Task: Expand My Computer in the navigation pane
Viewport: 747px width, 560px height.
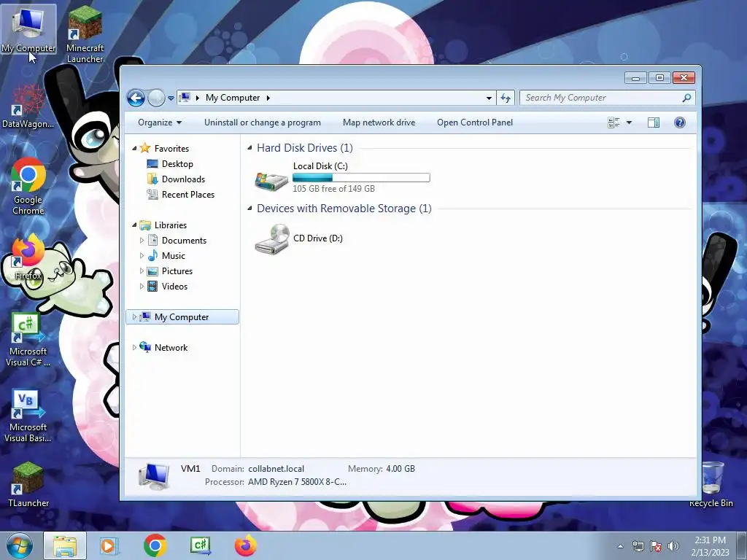Action: (134, 316)
